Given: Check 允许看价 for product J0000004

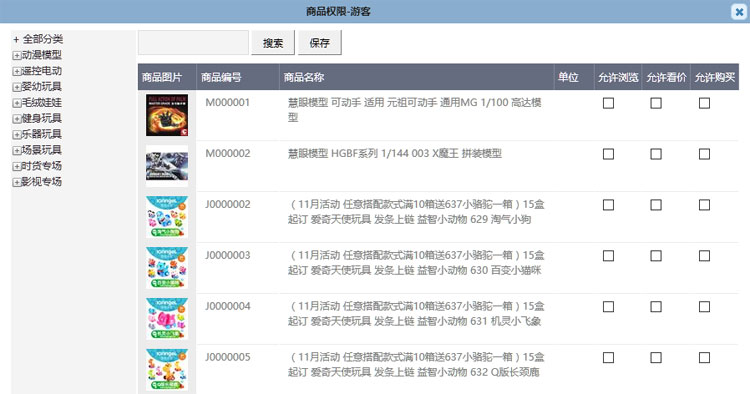Looking at the screenshot, I should click(656, 306).
